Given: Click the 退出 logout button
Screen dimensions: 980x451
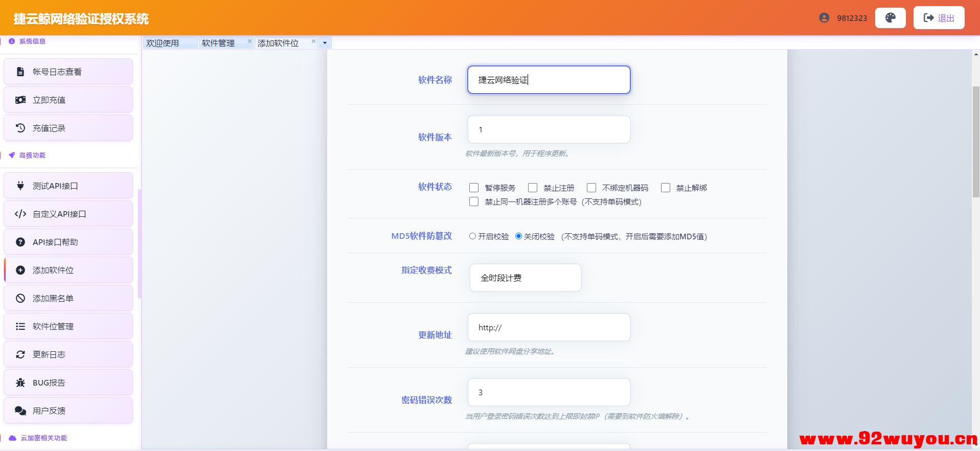Looking at the screenshot, I should point(939,18).
